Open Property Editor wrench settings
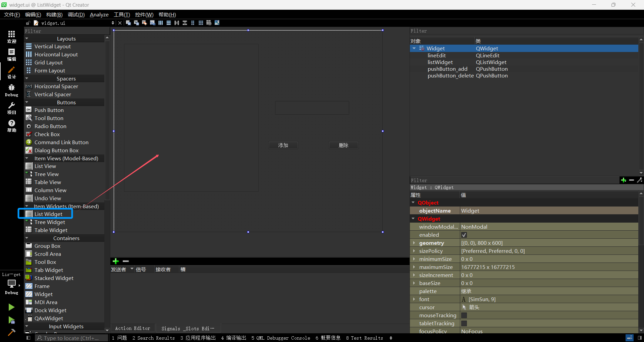The height and width of the screenshot is (342, 644). point(640,180)
